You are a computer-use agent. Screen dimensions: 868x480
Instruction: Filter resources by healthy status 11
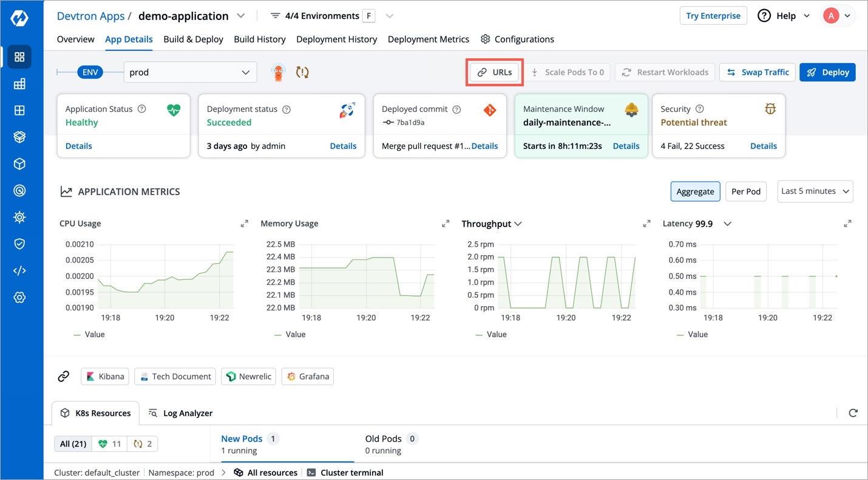110,444
